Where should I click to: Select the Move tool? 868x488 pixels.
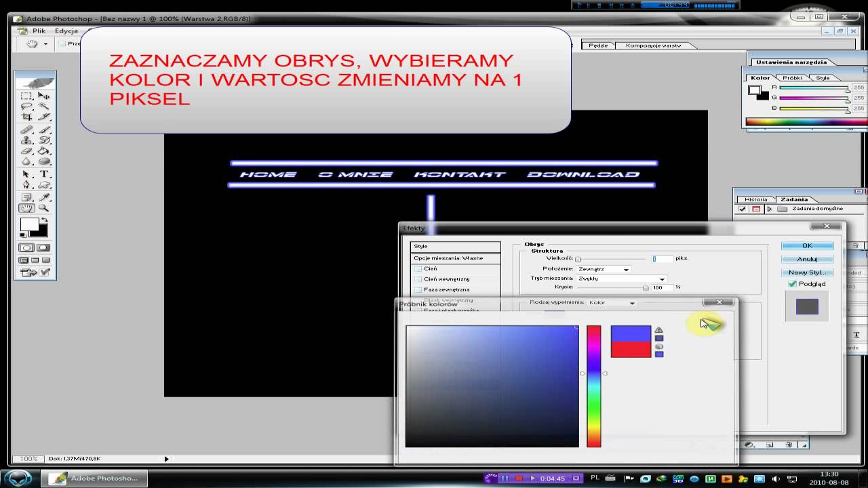click(44, 96)
